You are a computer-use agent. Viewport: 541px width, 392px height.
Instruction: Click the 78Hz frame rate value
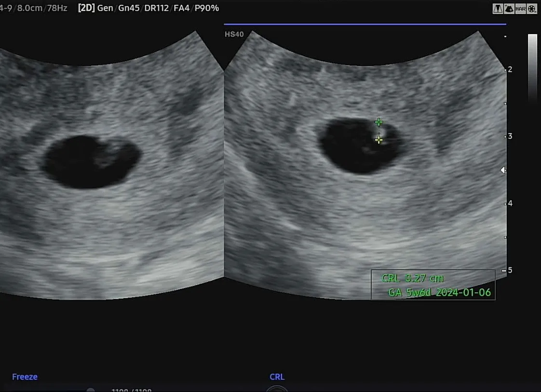coord(57,8)
